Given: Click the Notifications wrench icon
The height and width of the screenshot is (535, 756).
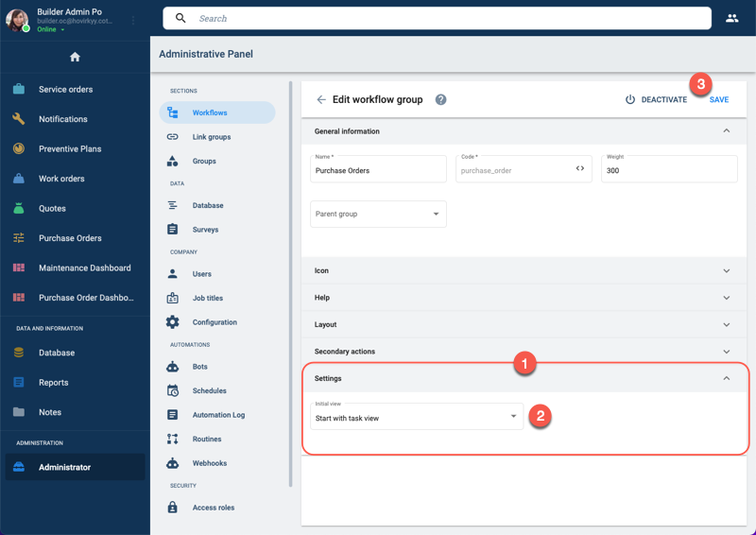Looking at the screenshot, I should tap(19, 119).
